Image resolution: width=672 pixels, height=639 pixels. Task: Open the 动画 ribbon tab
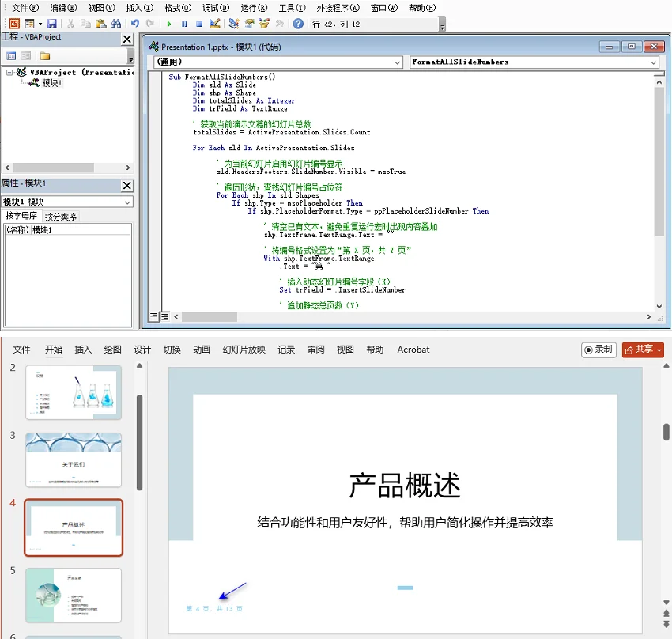coord(202,350)
